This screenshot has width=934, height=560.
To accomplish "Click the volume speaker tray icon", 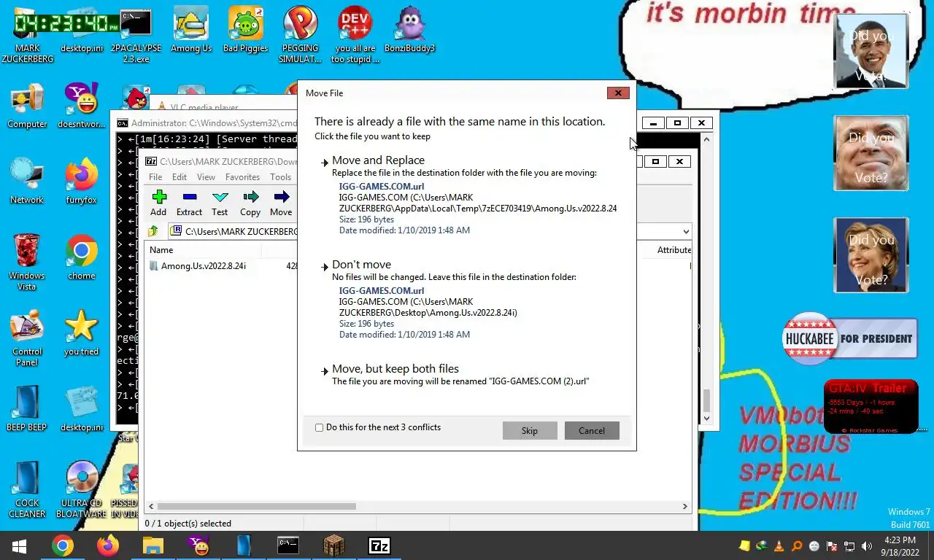I will pyautogui.click(x=866, y=546).
